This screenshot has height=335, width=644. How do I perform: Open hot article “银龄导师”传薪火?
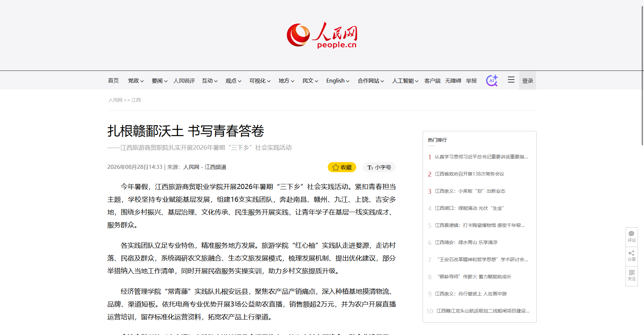point(473,277)
